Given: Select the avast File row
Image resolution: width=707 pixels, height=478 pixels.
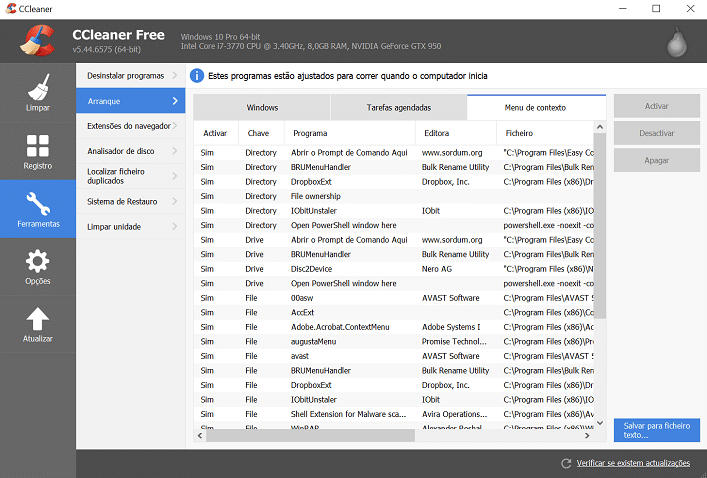Looking at the screenshot, I should 394,356.
